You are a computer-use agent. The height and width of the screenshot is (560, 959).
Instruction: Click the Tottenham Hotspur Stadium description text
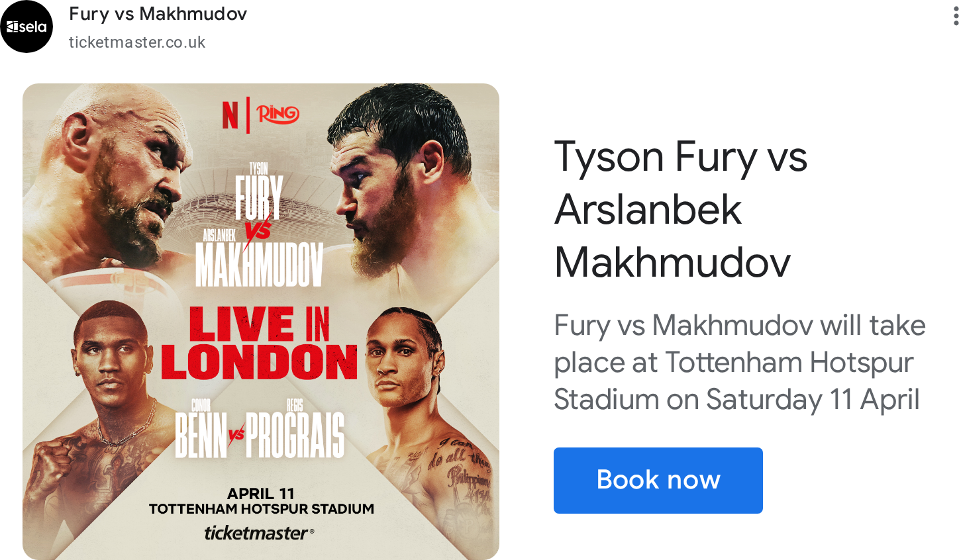(739, 363)
